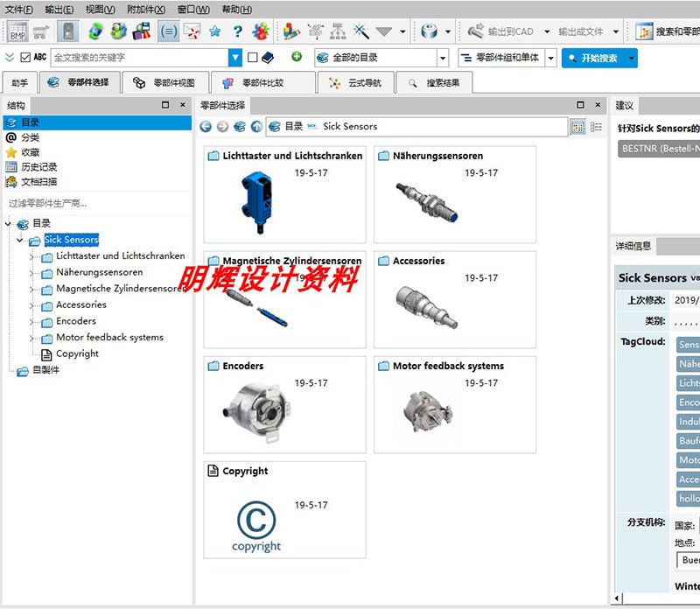This screenshot has width=700, height=609.
Task: Click the magic wand toolbar icon
Action: [x=360, y=31]
